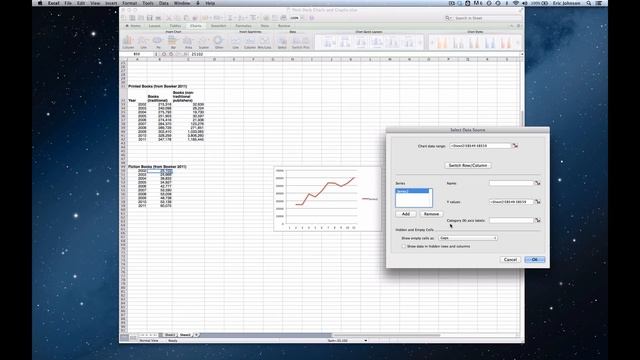Insert a Bar chart
This screenshot has height=360, width=640.
click(173, 42)
